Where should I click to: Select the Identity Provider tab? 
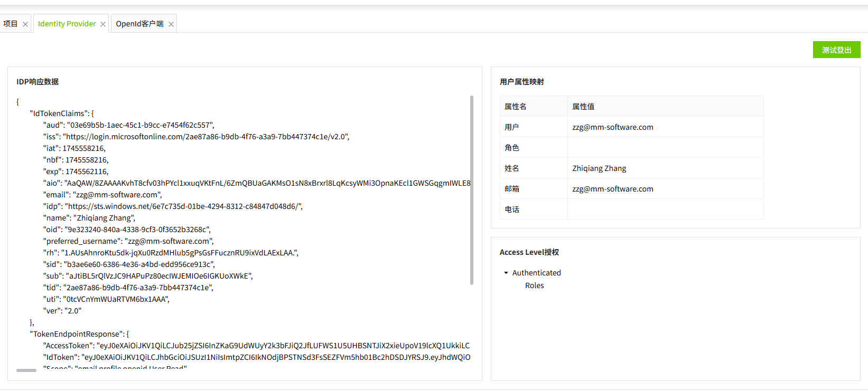(67, 24)
